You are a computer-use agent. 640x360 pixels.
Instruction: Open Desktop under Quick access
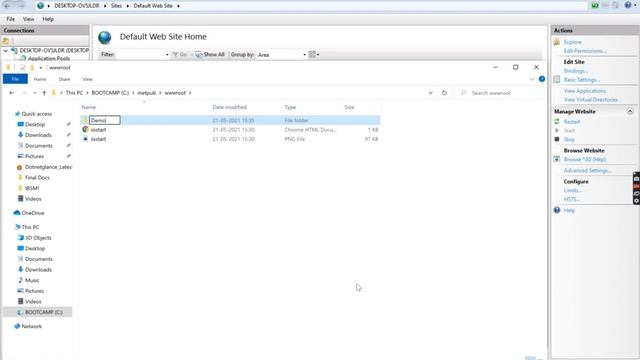[35, 124]
